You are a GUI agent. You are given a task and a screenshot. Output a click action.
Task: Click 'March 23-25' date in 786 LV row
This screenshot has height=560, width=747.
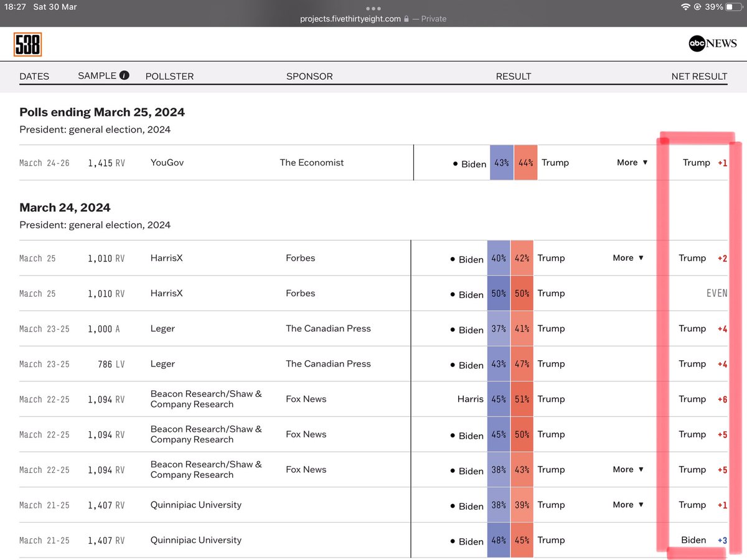coord(44,364)
